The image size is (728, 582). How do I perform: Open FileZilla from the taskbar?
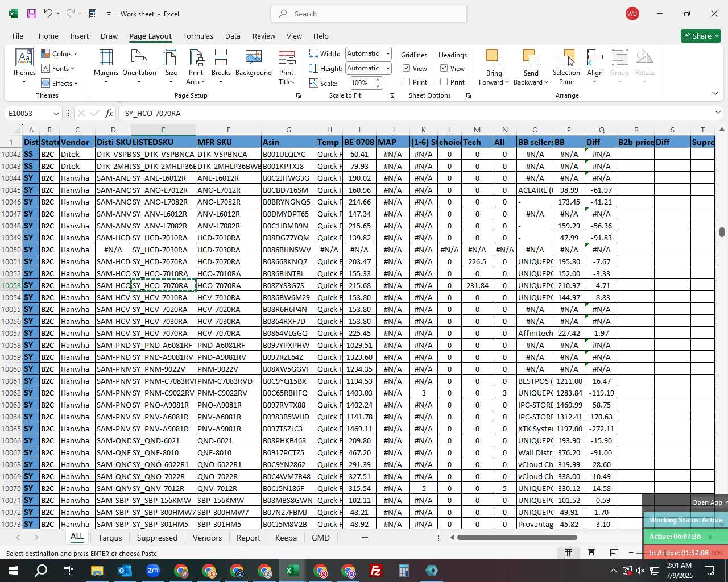point(376,571)
